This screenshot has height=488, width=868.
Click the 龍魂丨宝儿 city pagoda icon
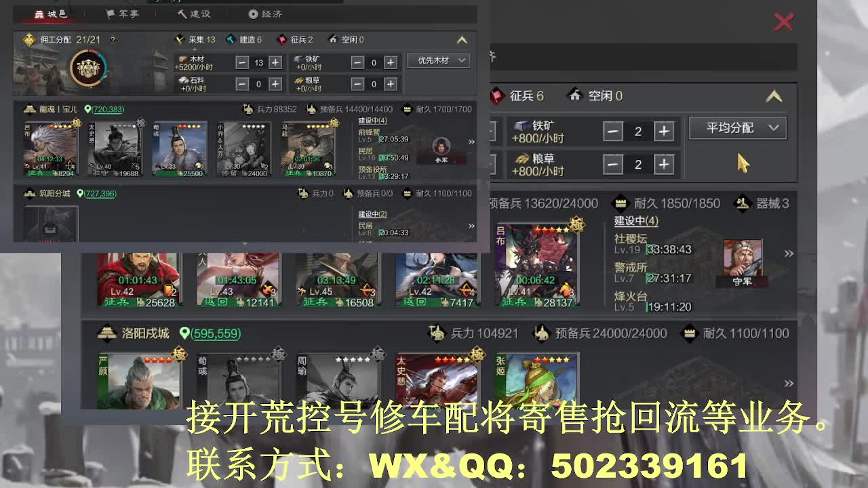click(x=30, y=109)
